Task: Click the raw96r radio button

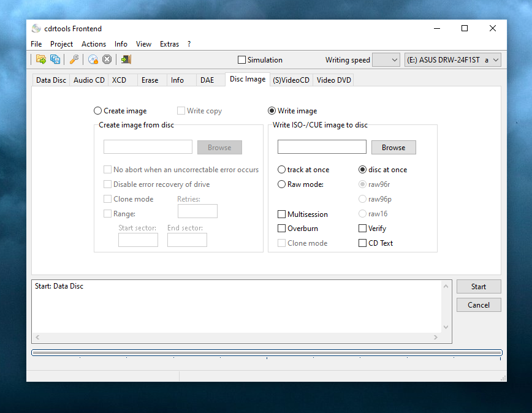Action: pyautogui.click(x=362, y=184)
